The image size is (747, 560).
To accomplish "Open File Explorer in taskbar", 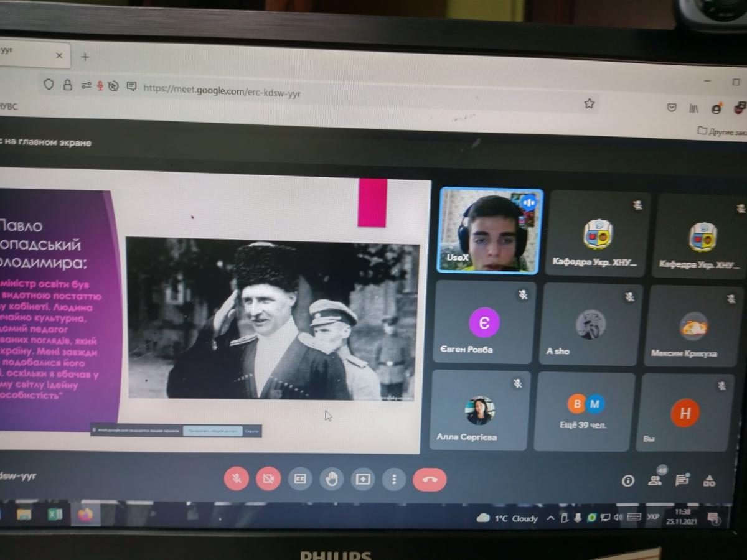I will (24, 514).
